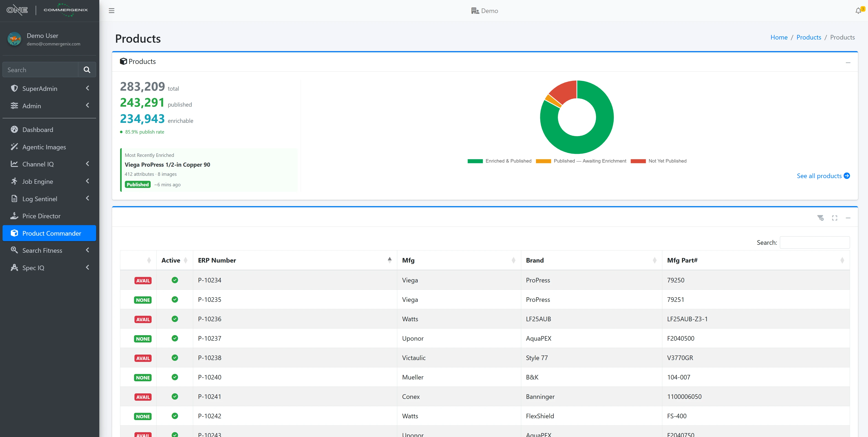This screenshot has height=437, width=868.
Task: Click AVAIL badge on row P-10234
Action: pos(143,281)
